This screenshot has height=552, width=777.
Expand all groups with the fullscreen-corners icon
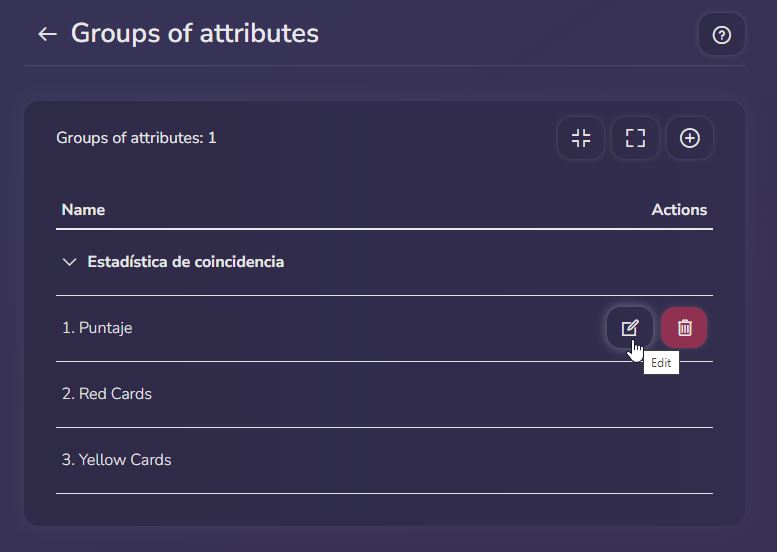(x=635, y=138)
